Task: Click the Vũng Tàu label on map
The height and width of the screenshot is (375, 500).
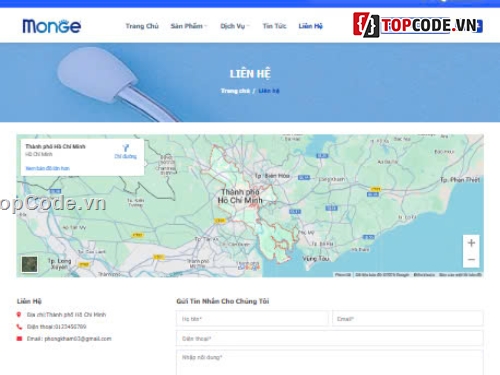Action: click(316, 259)
